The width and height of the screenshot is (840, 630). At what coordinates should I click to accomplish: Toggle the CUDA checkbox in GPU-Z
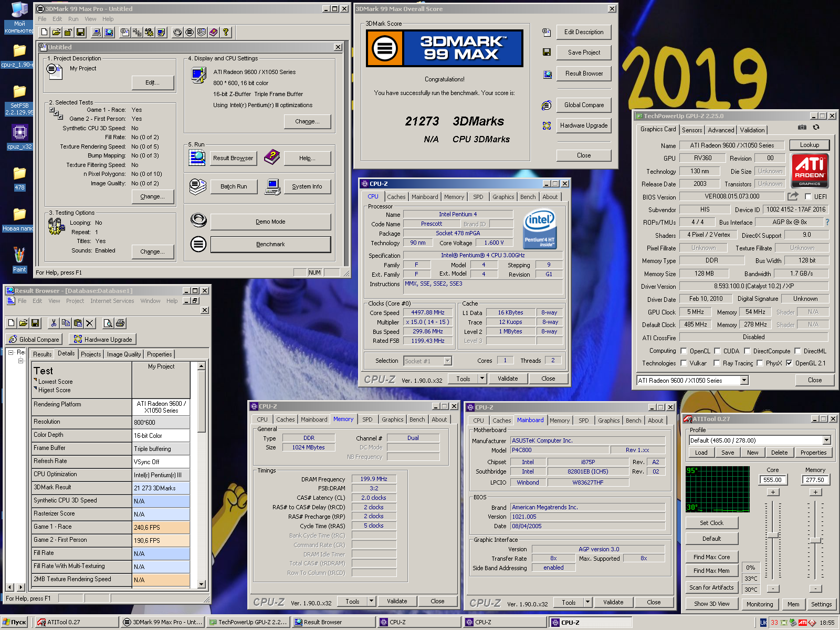coord(717,351)
